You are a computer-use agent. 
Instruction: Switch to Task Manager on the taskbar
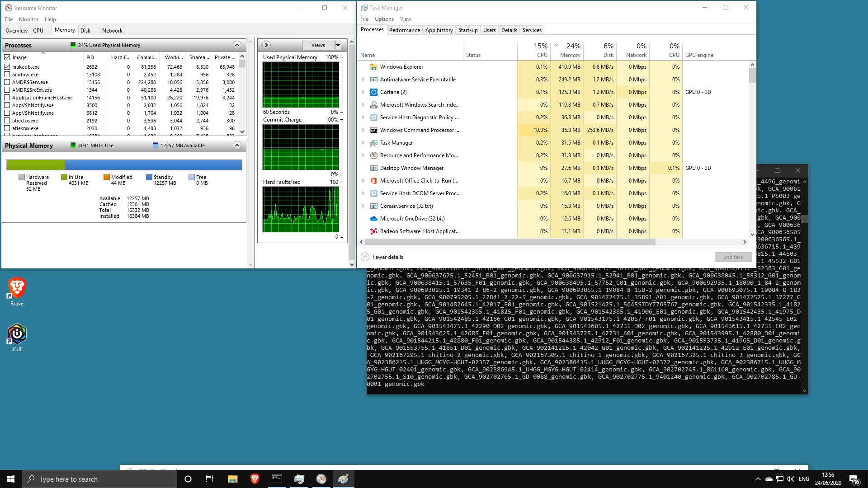(x=299, y=479)
